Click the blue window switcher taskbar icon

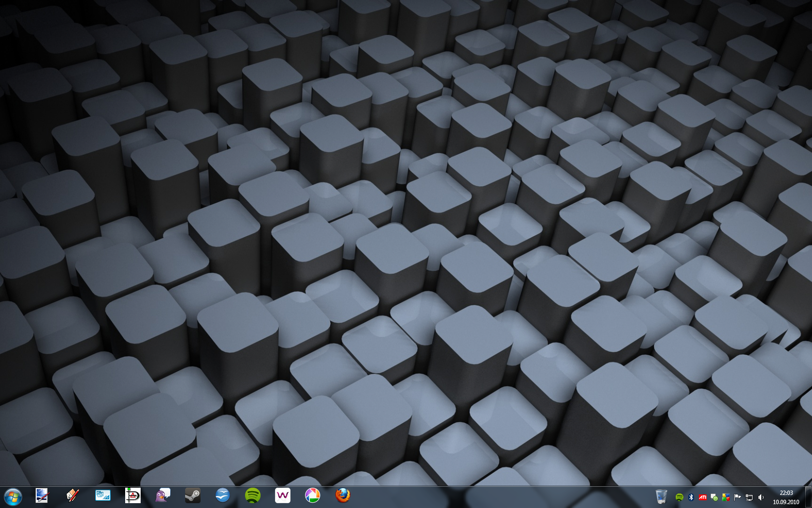[102, 495]
